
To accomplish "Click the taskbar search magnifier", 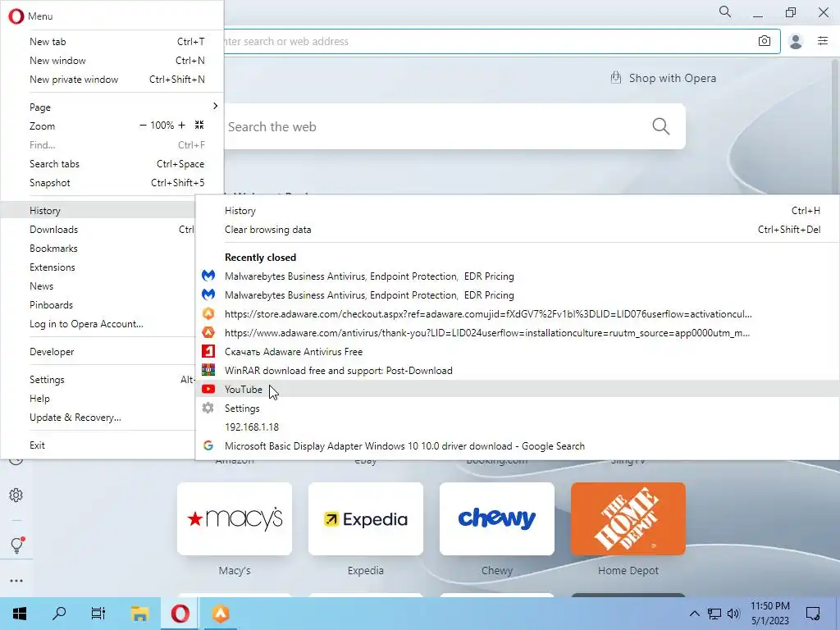I will tap(59, 613).
